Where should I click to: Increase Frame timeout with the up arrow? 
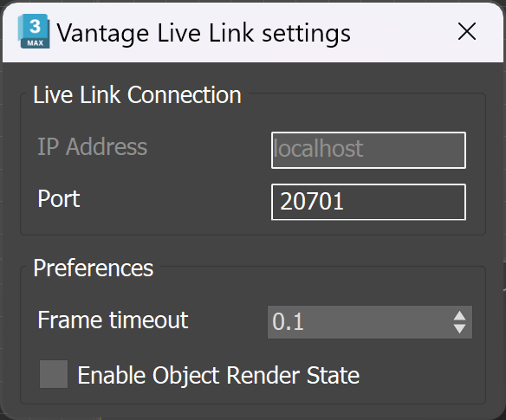click(x=459, y=316)
